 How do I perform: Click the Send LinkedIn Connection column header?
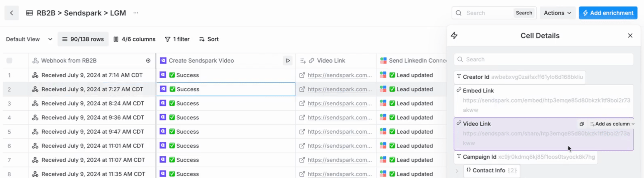click(412, 60)
